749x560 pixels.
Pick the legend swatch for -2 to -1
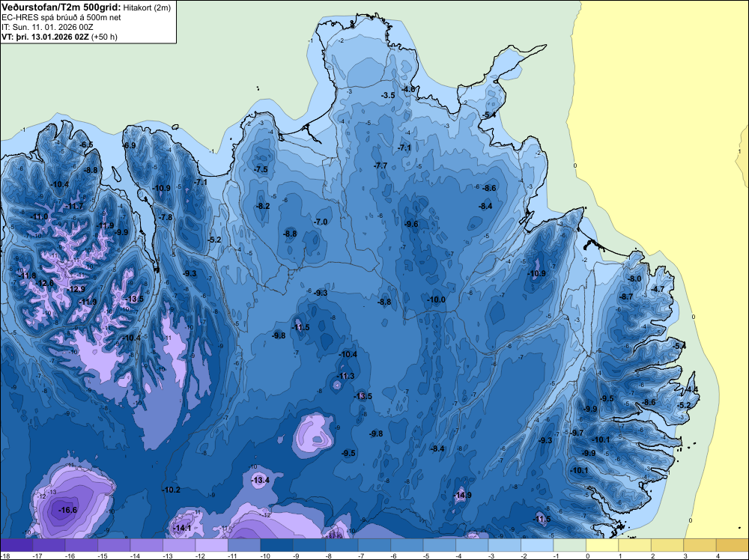pyautogui.click(x=537, y=545)
